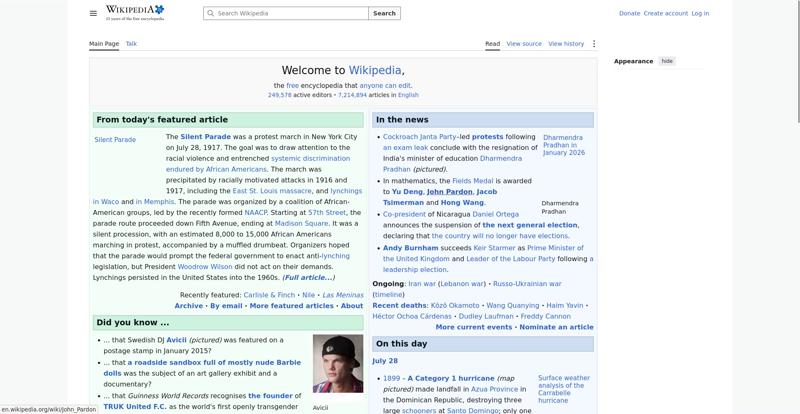The image size is (800, 414).
Task: Open the NAACP link
Action: [256, 212]
